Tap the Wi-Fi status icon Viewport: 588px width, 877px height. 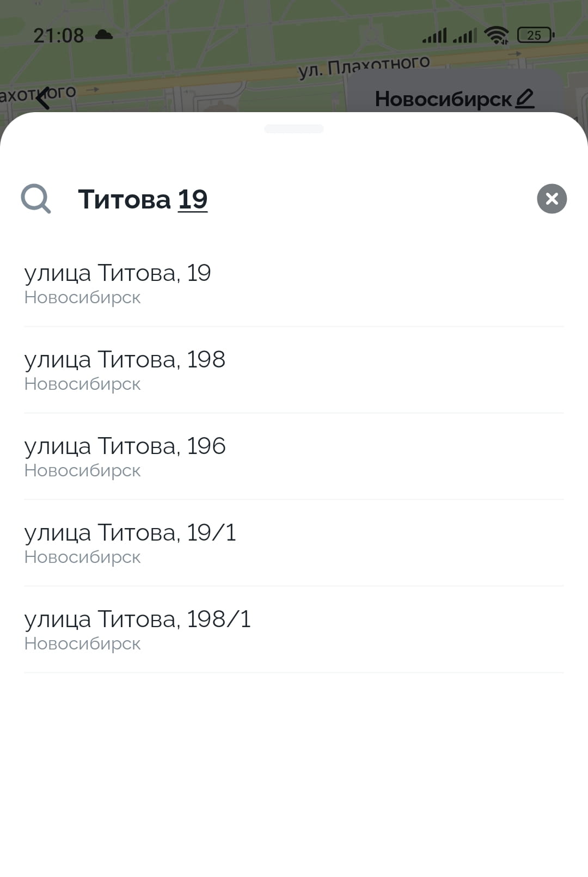point(496,35)
